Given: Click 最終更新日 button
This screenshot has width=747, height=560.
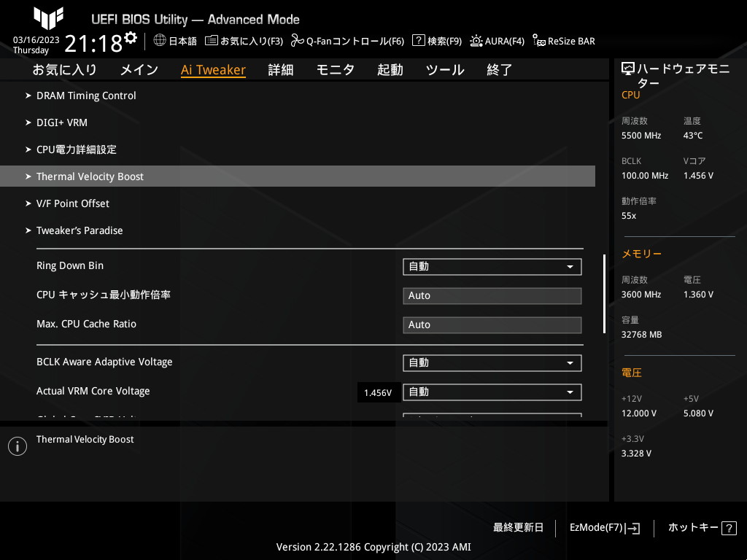Looking at the screenshot, I should (519, 528).
